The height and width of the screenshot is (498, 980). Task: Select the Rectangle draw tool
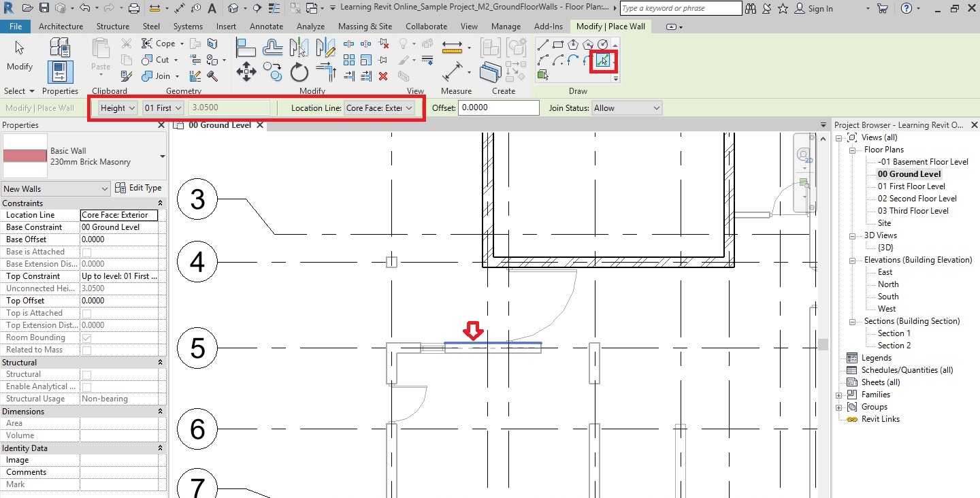click(557, 45)
